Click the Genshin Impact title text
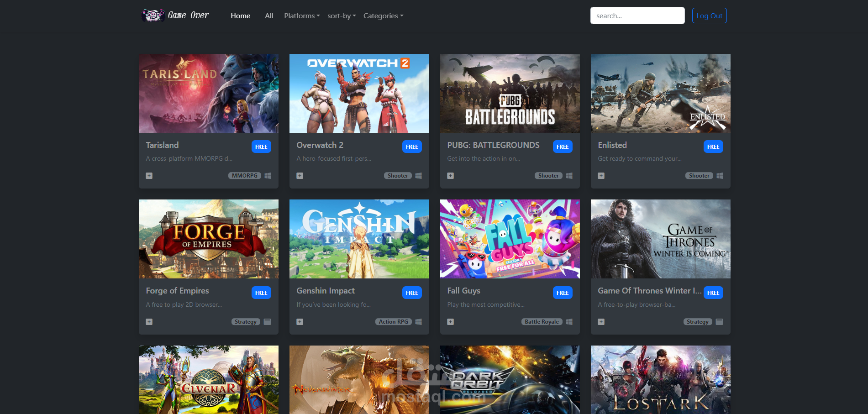Image resolution: width=868 pixels, height=414 pixels. tap(326, 291)
